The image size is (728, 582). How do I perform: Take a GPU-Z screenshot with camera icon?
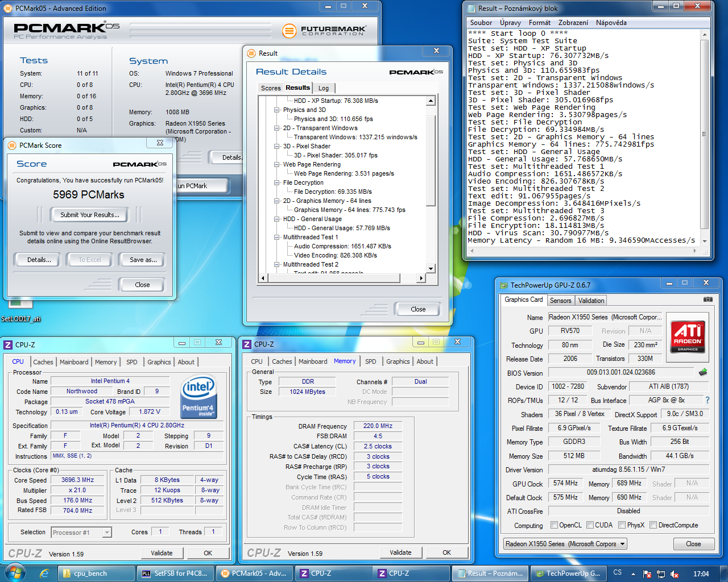708,299
